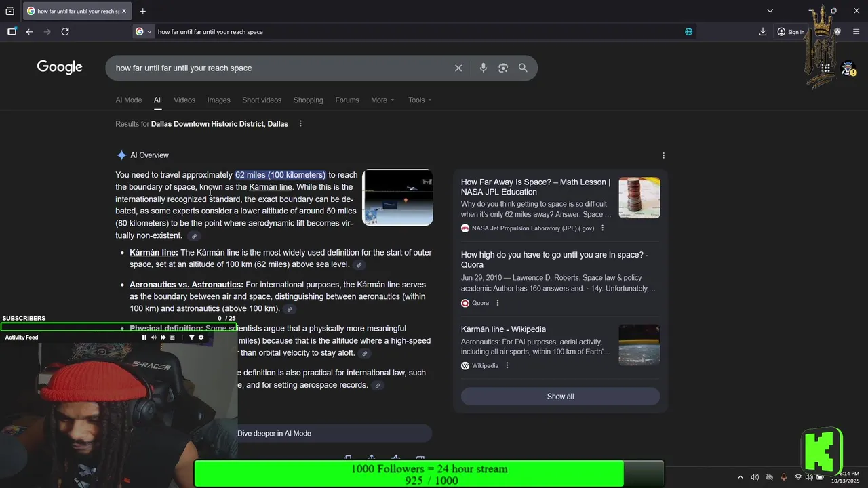Click source link icon after first paragraph
This screenshot has height=488, width=868.
coord(194,236)
